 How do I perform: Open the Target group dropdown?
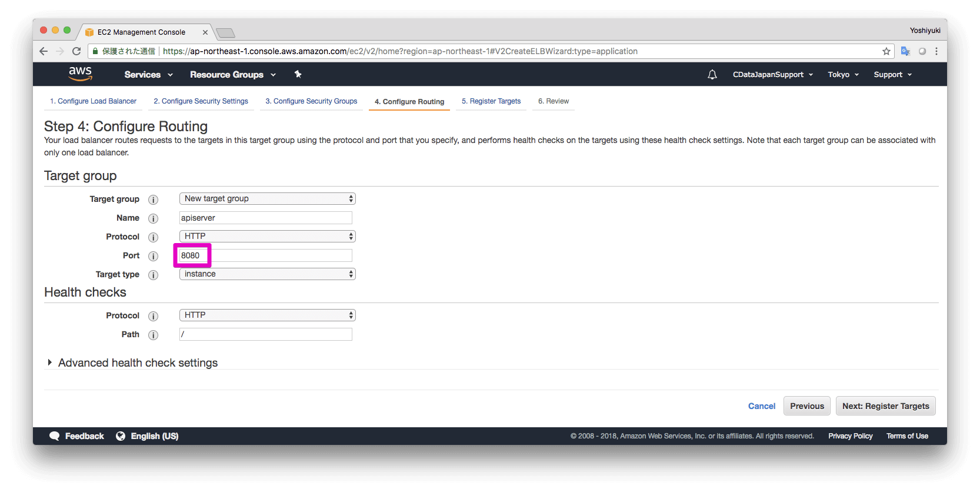tap(267, 199)
